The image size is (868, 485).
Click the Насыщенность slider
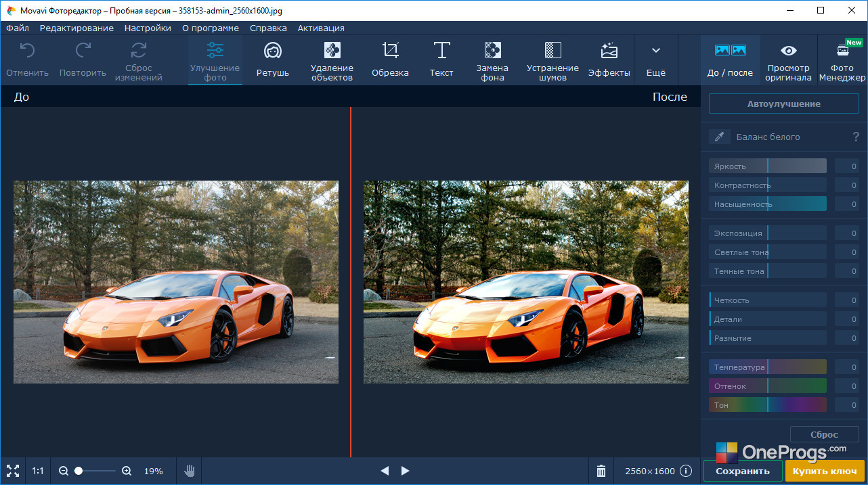[x=768, y=204]
